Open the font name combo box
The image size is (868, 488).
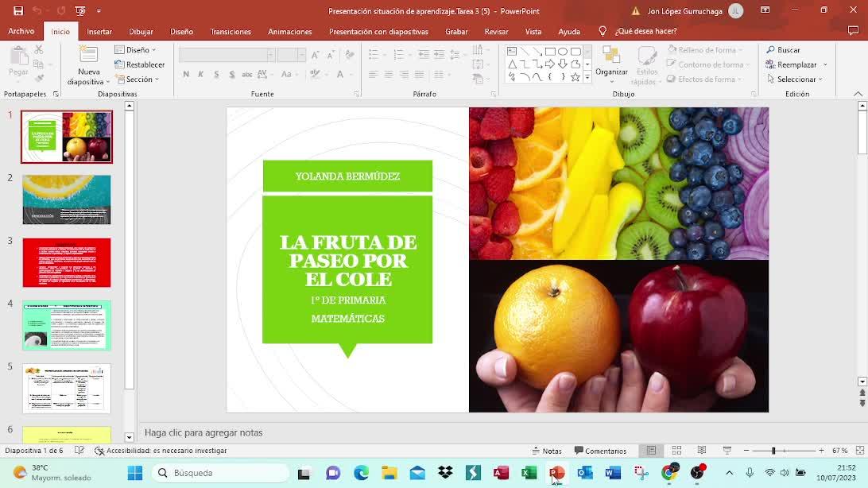(x=227, y=55)
